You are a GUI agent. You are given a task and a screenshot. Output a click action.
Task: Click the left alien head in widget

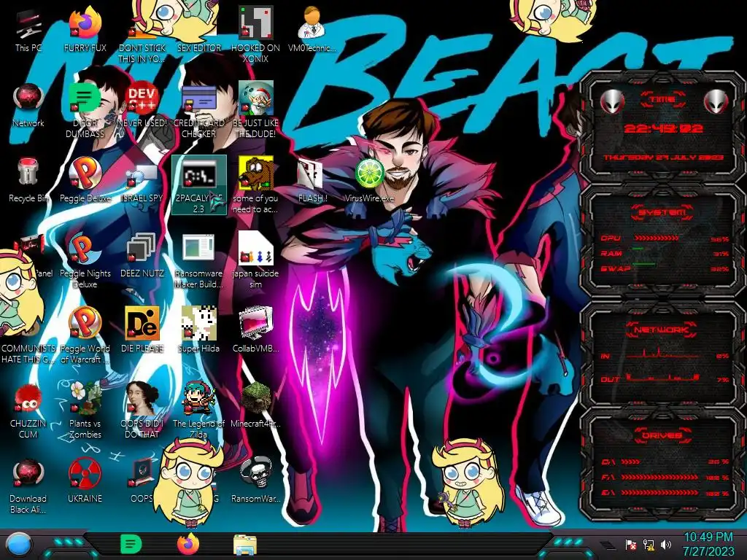coord(612,101)
